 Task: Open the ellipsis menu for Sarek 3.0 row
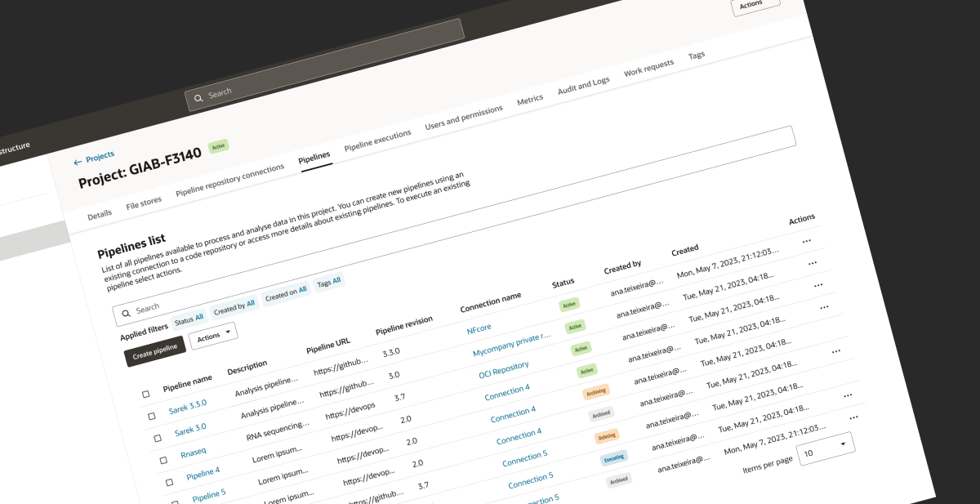click(x=812, y=263)
